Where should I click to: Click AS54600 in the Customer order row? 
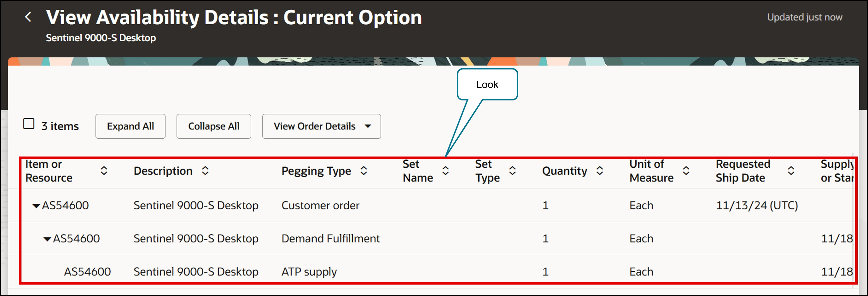click(x=65, y=205)
